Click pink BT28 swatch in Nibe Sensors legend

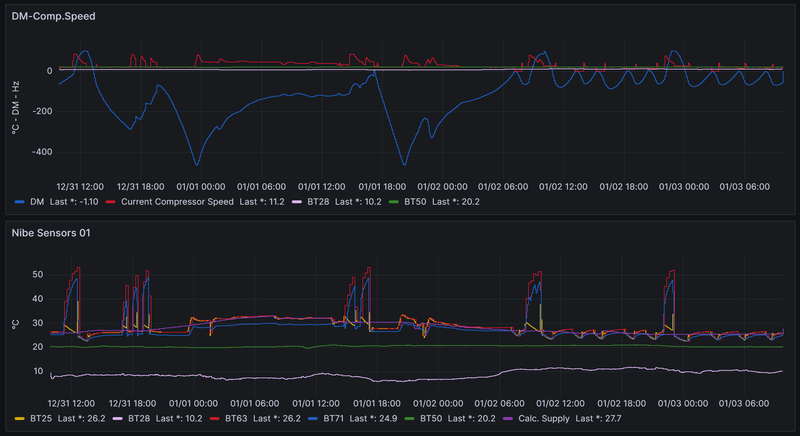tap(118, 419)
